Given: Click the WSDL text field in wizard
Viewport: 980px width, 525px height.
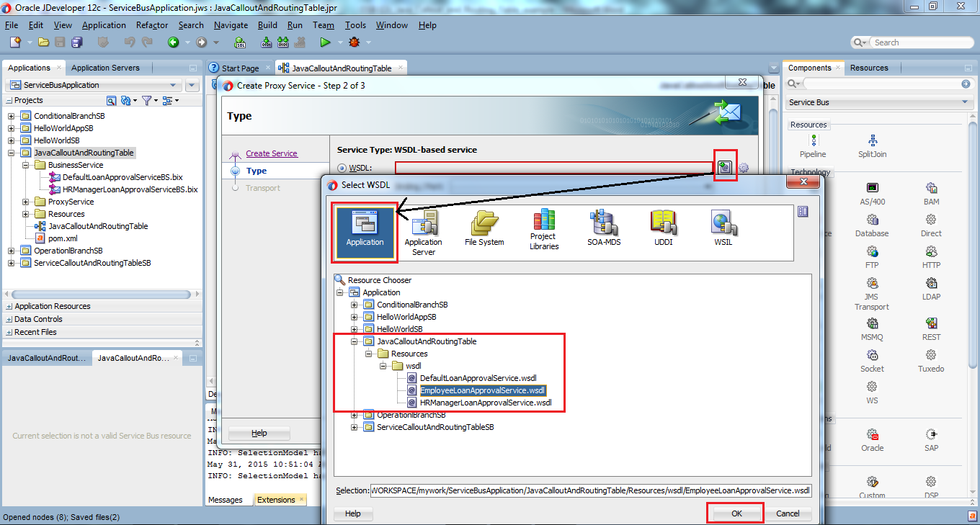Looking at the screenshot, I should [x=554, y=168].
